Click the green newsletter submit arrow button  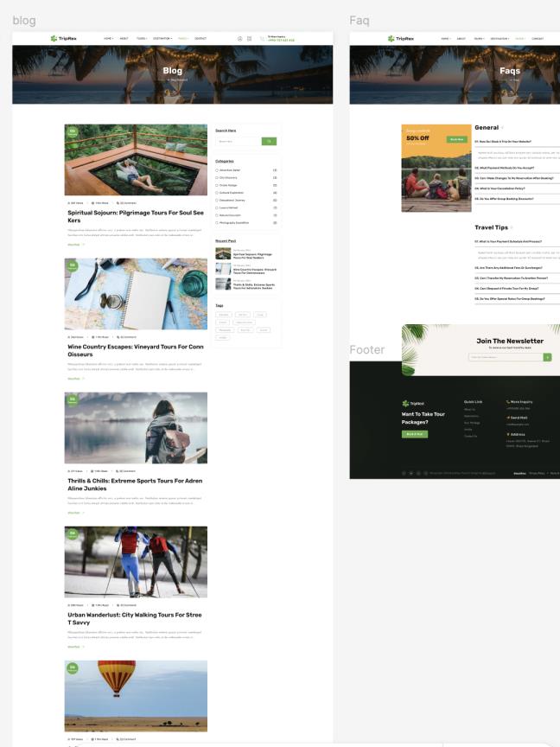[547, 356]
